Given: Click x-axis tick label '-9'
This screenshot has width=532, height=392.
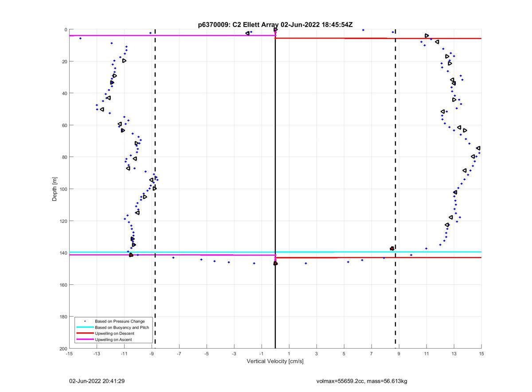Looking at the screenshot, I should [x=152, y=353].
